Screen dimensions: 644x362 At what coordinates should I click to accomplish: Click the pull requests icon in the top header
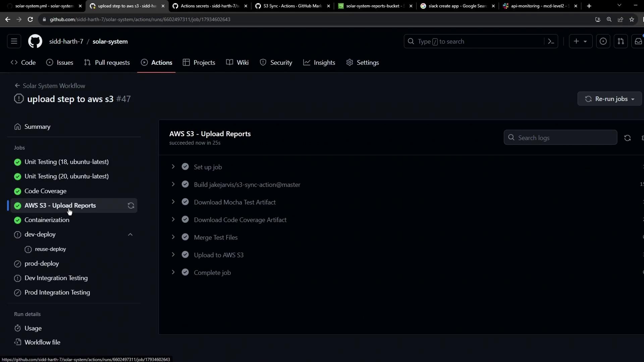621,42
